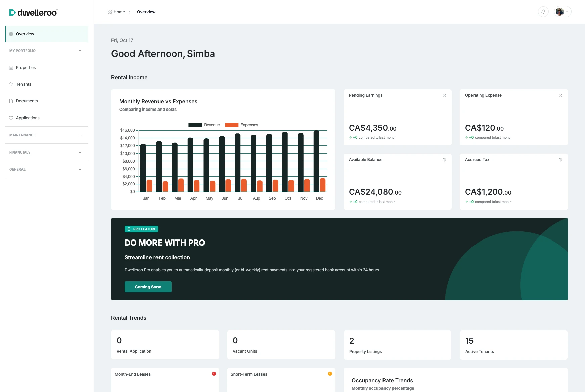Click the Coming Soon button
This screenshot has width=585, height=392.
(x=148, y=287)
